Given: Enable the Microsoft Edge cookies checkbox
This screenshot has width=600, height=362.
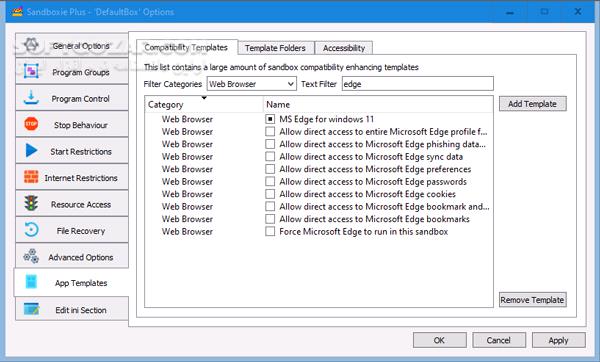Looking at the screenshot, I should [x=270, y=194].
